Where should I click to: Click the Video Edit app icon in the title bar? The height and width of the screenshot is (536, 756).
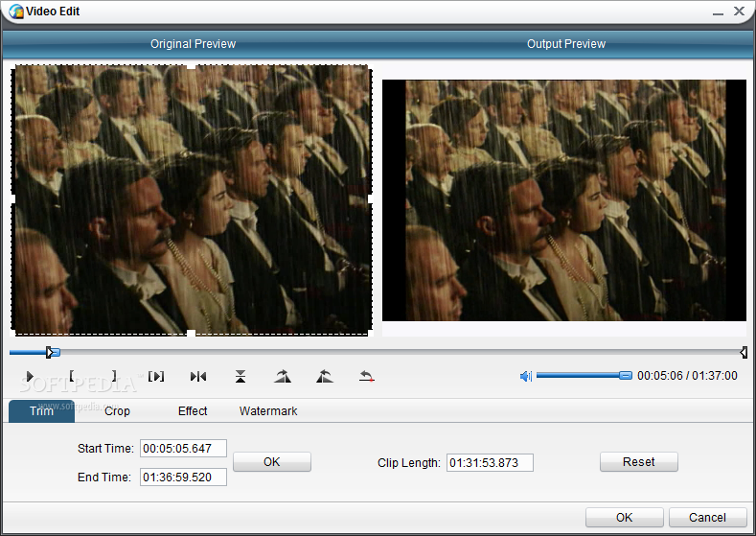pyautogui.click(x=16, y=12)
